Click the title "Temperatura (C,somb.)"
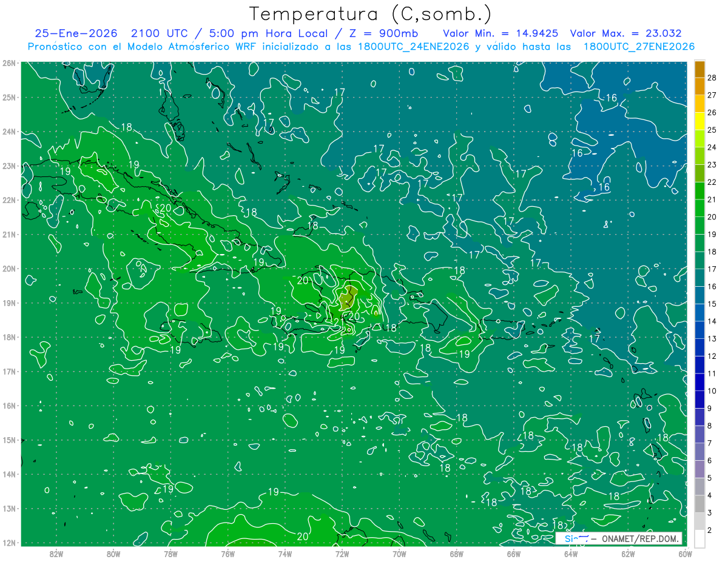Image resolution: width=728 pixels, height=562 pixels. (x=370, y=15)
